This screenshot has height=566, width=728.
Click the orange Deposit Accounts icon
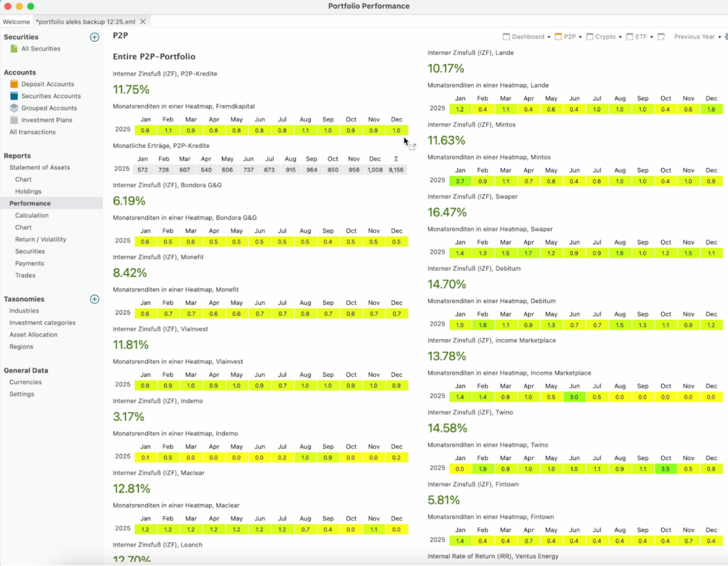pyautogui.click(x=14, y=84)
